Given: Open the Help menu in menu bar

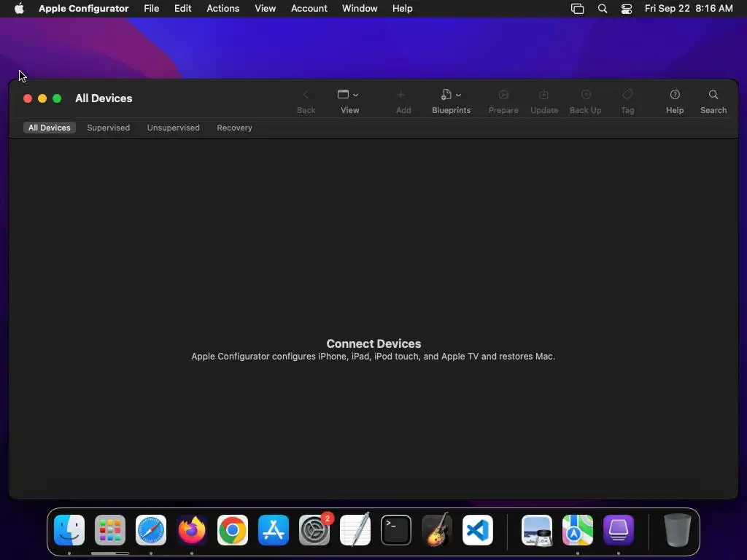Looking at the screenshot, I should (402, 8).
